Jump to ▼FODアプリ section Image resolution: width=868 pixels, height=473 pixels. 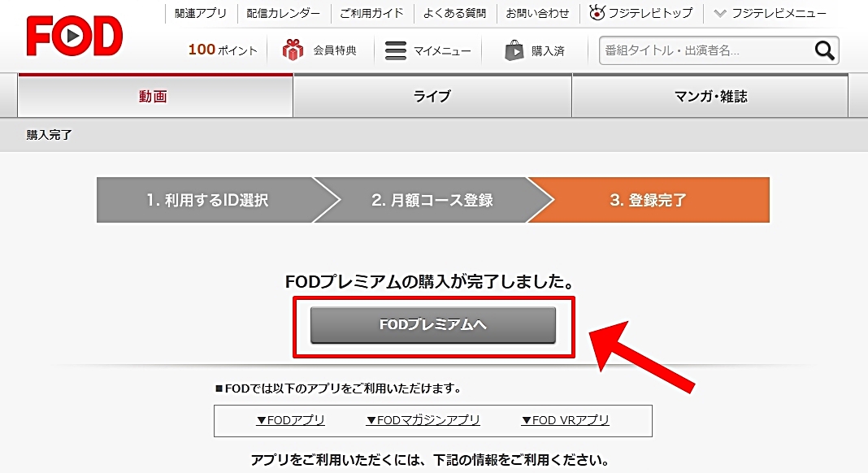point(291,420)
